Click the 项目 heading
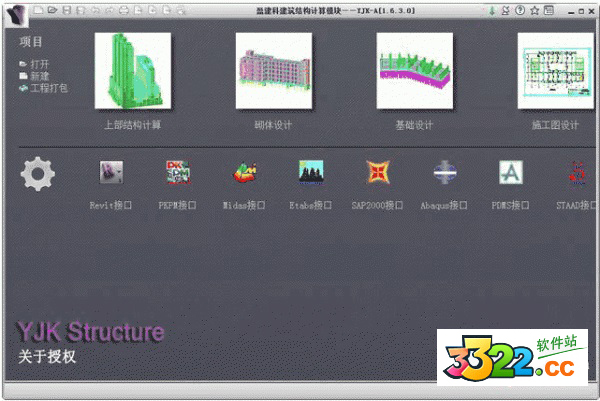The width and height of the screenshot is (600, 401). (31, 42)
